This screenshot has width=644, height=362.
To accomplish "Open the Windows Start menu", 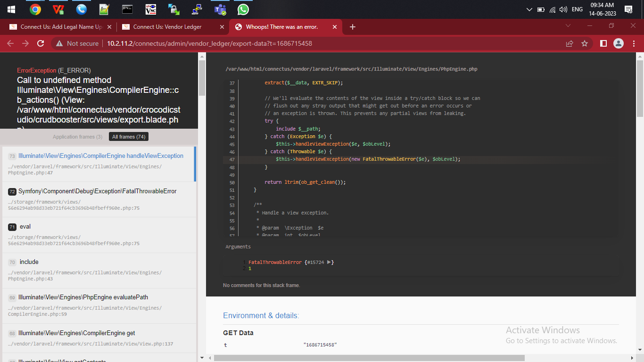I will point(11,9).
